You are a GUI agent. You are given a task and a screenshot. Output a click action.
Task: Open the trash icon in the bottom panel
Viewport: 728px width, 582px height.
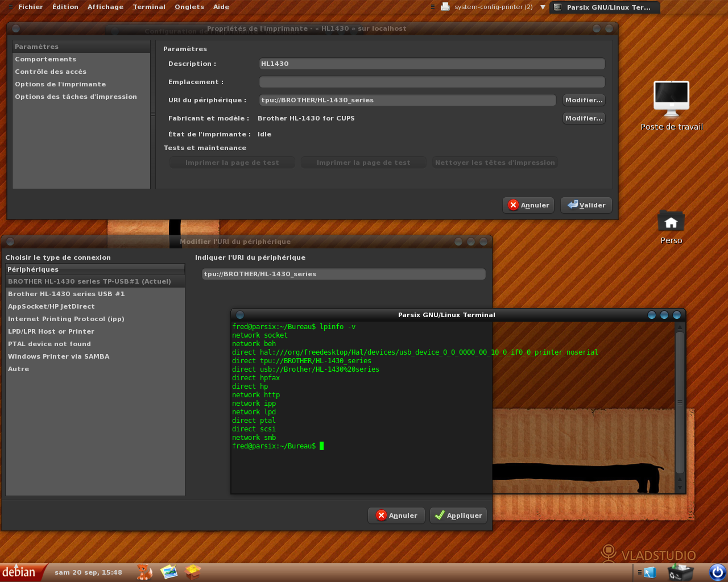tap(680, 572)
